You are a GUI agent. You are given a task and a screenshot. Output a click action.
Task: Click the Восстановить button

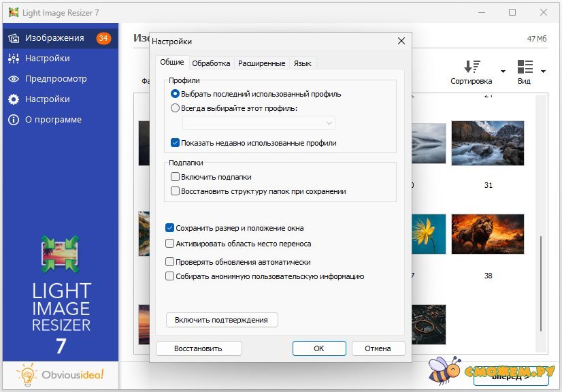(198, 348)
